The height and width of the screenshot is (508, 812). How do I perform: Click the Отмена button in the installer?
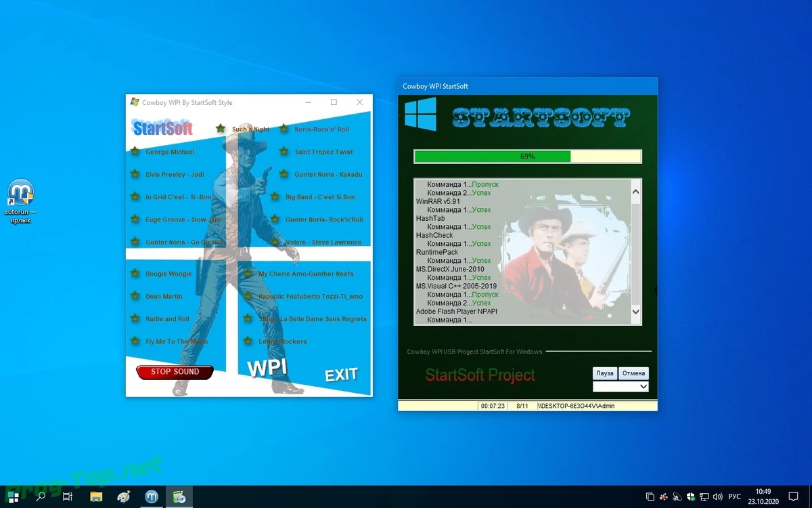634,373
